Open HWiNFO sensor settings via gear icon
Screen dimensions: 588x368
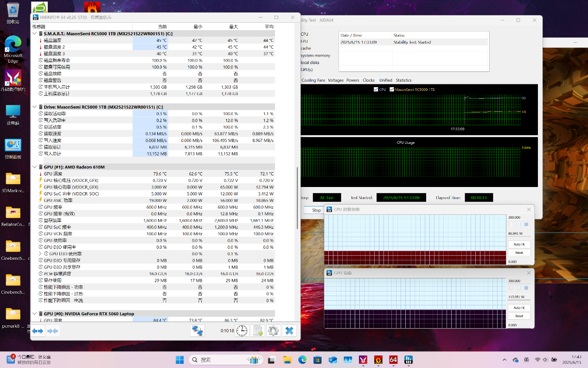pos(273,331)
